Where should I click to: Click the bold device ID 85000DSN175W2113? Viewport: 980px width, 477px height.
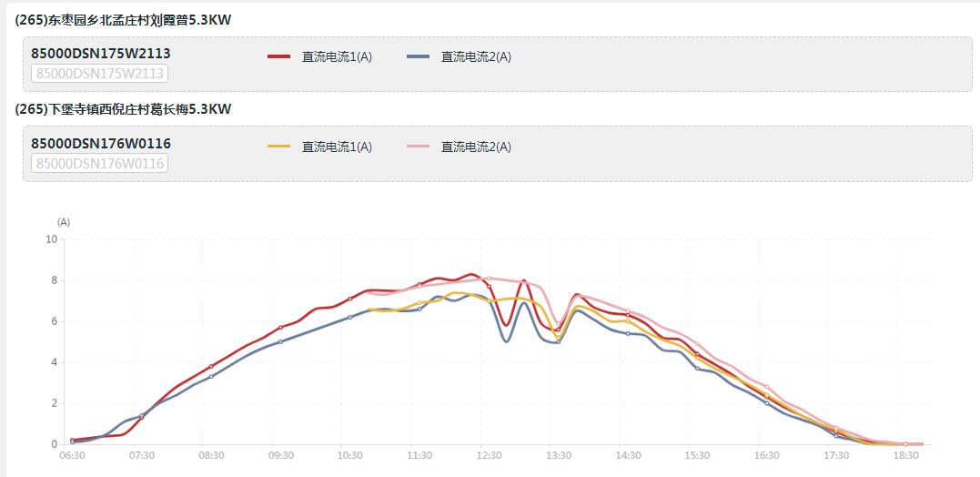101,53
